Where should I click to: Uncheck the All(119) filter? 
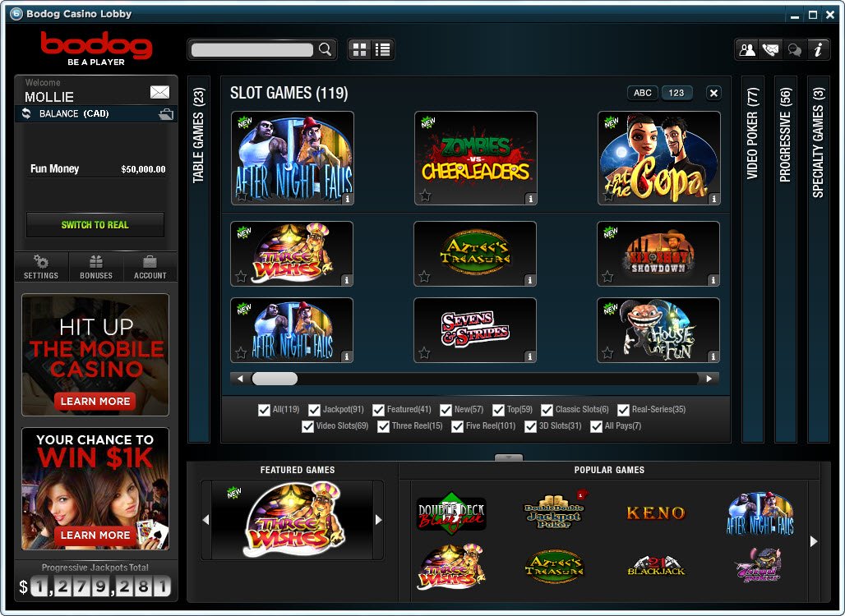tap(264, 410)
